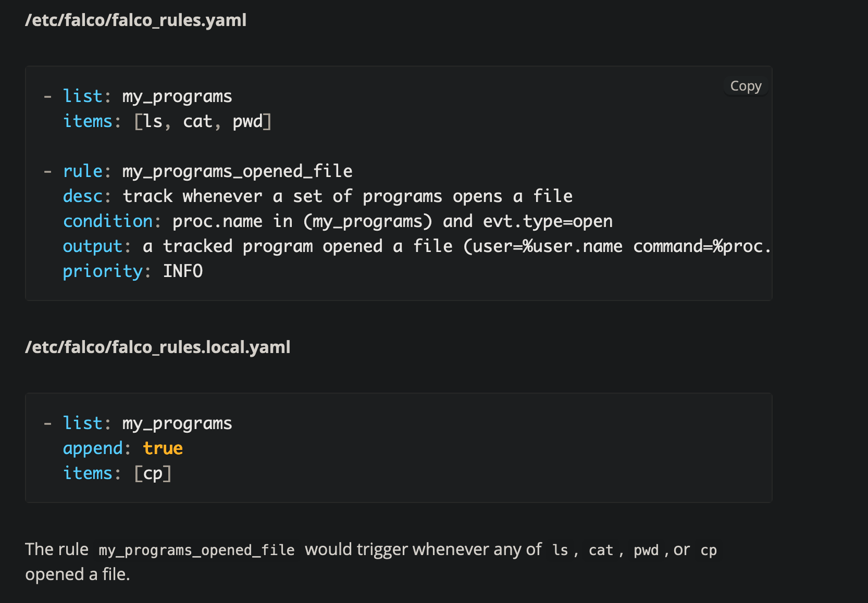Select the true value next to append
The width and height of the screenshot is (868, 603).
(x=162, y=448)
